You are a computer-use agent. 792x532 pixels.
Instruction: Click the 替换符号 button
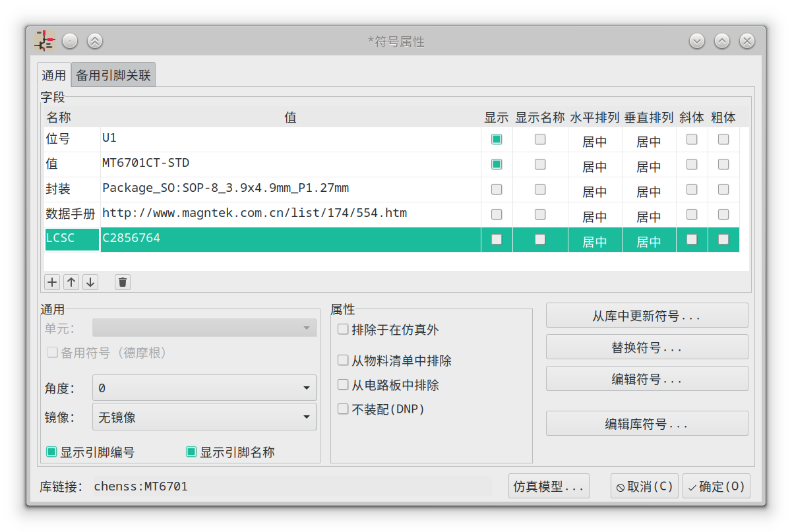(647, 347)
